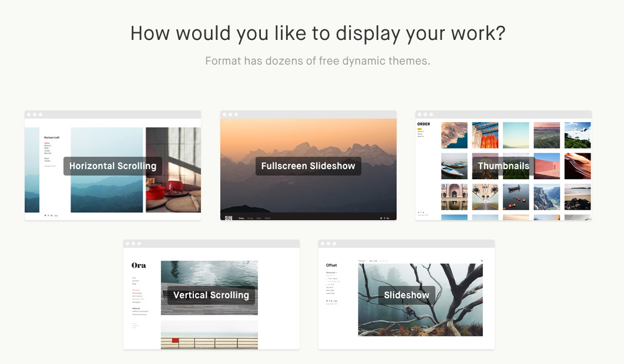Click the SUN logo in Fullscreen Slideshow preview
Image resolution: width=624 pixels, height=364 pixels.
229,217
